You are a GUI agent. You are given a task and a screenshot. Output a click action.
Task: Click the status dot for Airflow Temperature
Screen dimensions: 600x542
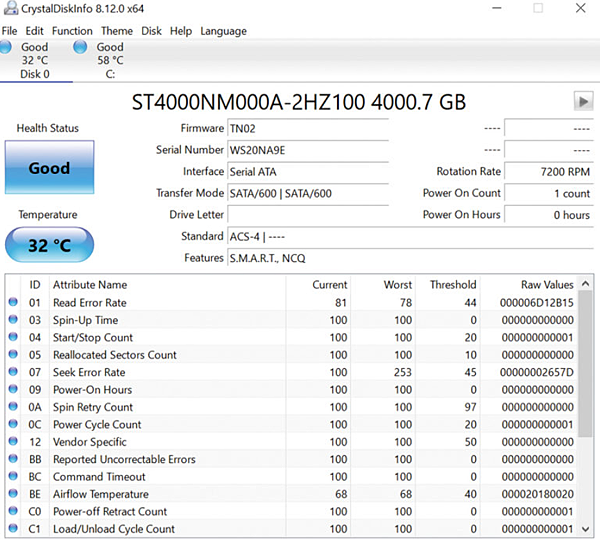13,493
